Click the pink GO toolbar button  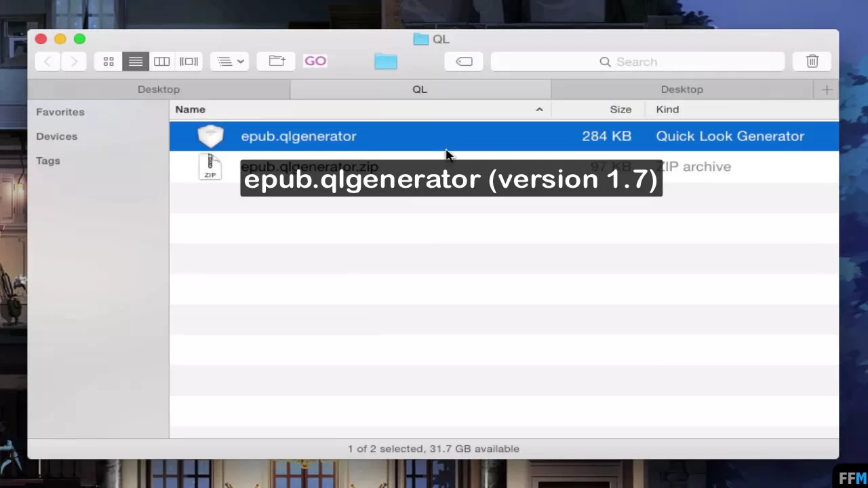click(315, 61)
